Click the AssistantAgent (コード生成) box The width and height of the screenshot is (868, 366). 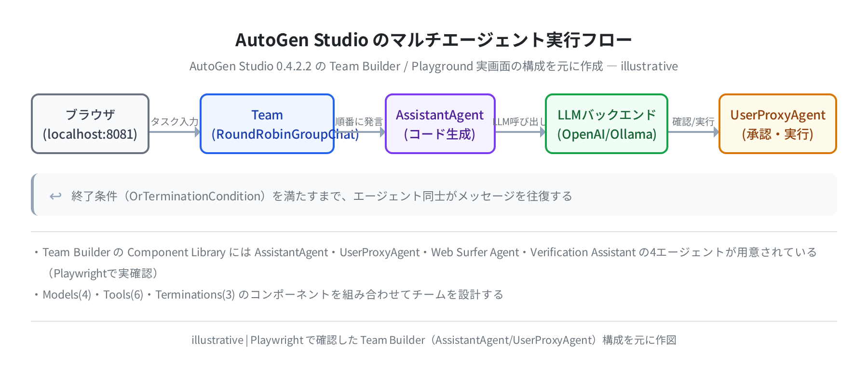[440, 124]
